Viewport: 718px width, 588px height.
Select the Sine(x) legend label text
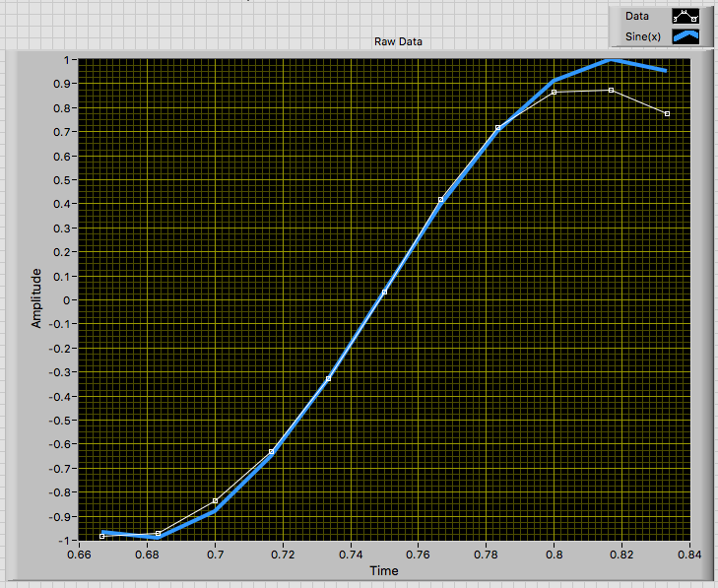click(643, 36)
